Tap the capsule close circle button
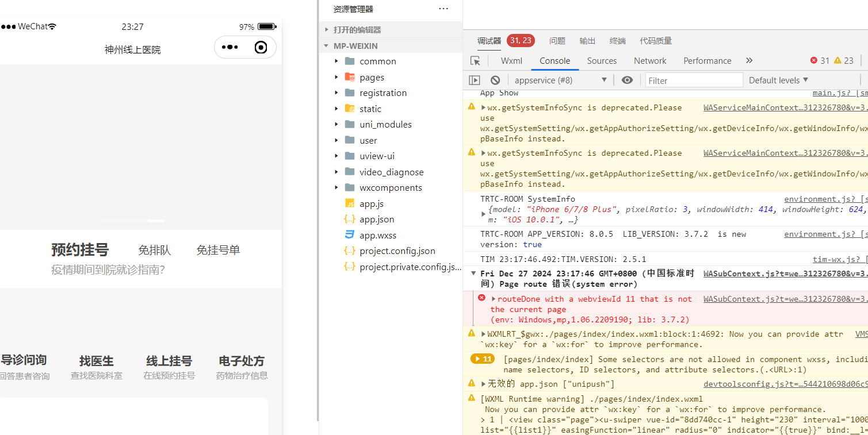The height and width of the screenshot is (435, 868). click(x=261, y=47)
